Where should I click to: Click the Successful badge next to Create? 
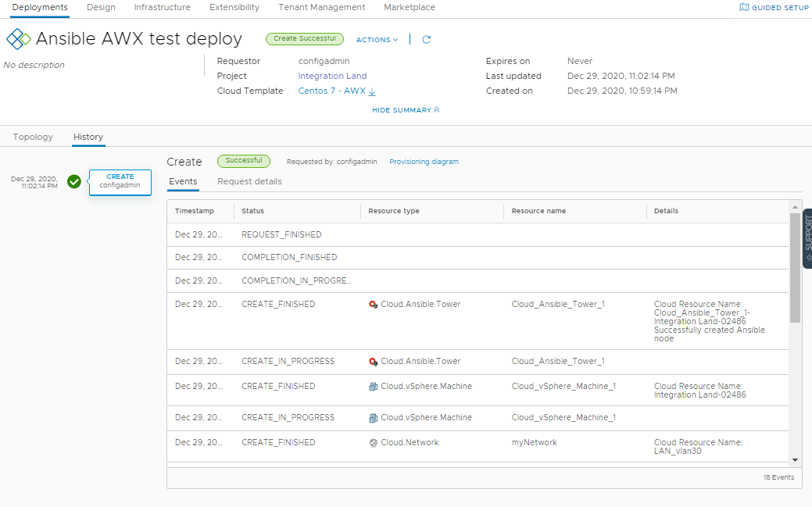click(243, 161)
